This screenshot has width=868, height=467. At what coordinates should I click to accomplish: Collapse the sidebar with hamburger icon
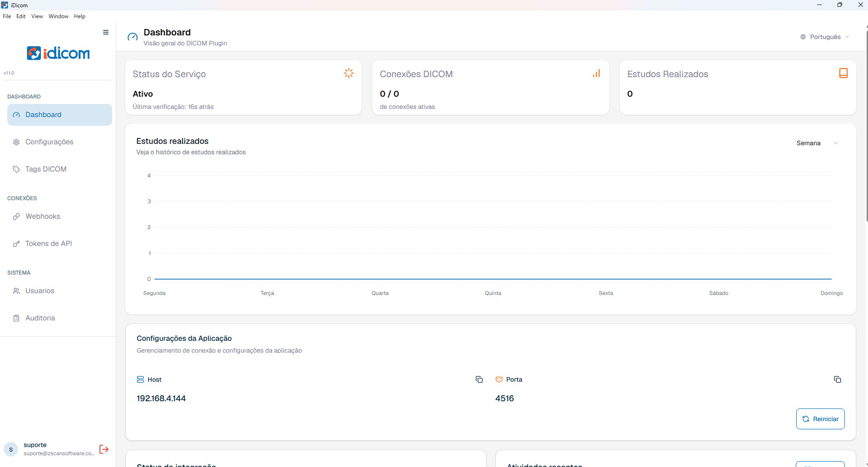(x=106, y=32)
